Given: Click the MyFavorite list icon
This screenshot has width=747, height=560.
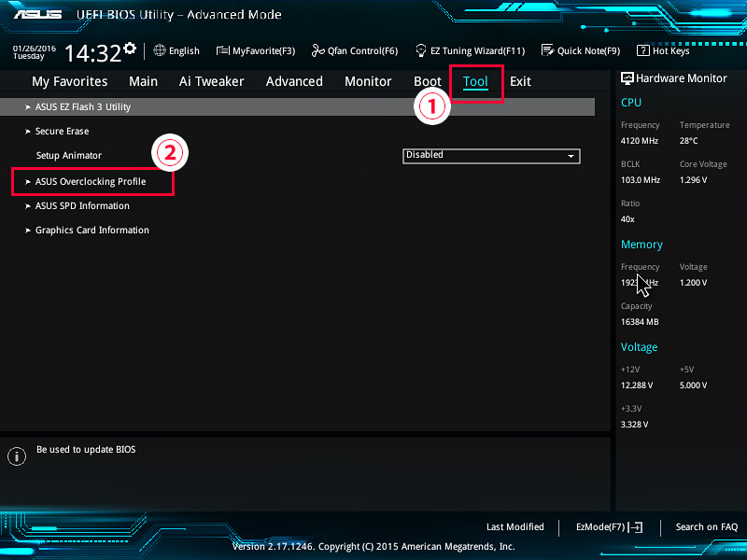Looking at the screenshot, I should click(x=222, y=50).
